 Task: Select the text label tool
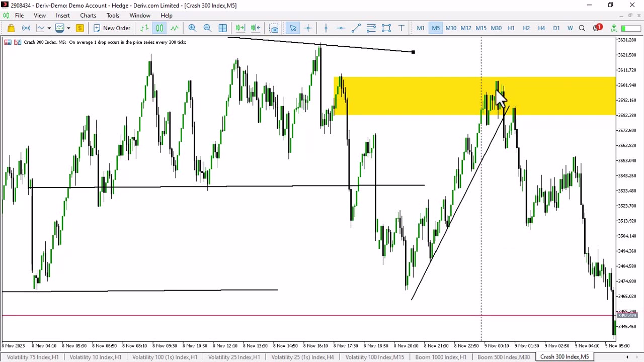click(x=401, y=28)
